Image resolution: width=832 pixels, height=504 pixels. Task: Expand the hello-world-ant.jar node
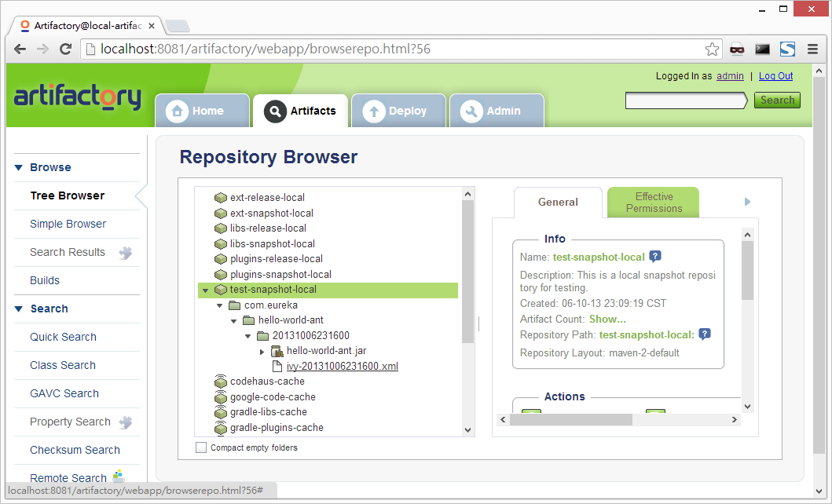262,352
